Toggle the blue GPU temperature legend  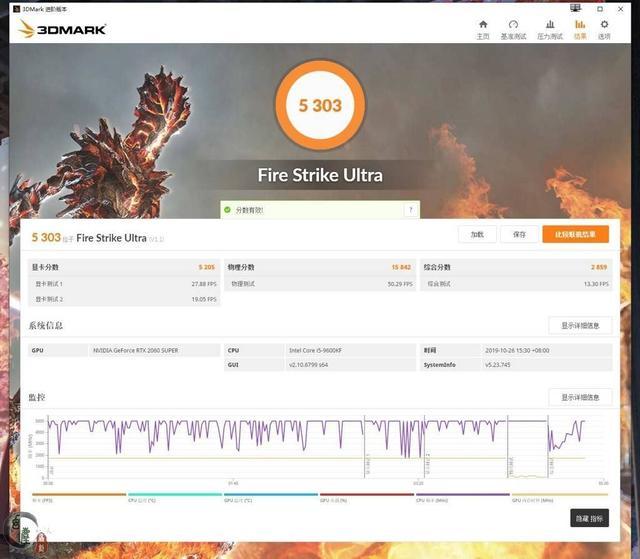(x=271, y=497)
